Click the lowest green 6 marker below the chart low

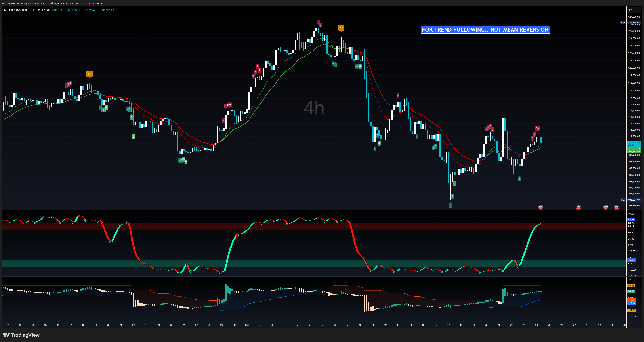[450, 205]
